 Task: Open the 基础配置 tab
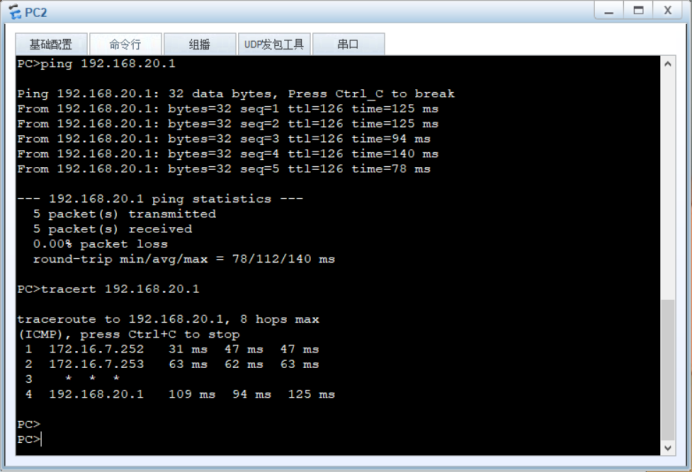point(51,44)
